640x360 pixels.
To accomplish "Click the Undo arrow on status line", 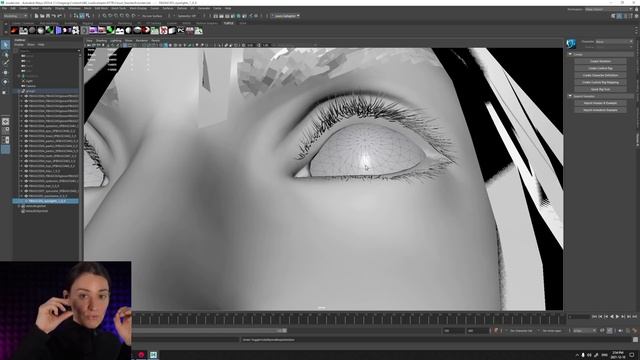I will point(54,16).
